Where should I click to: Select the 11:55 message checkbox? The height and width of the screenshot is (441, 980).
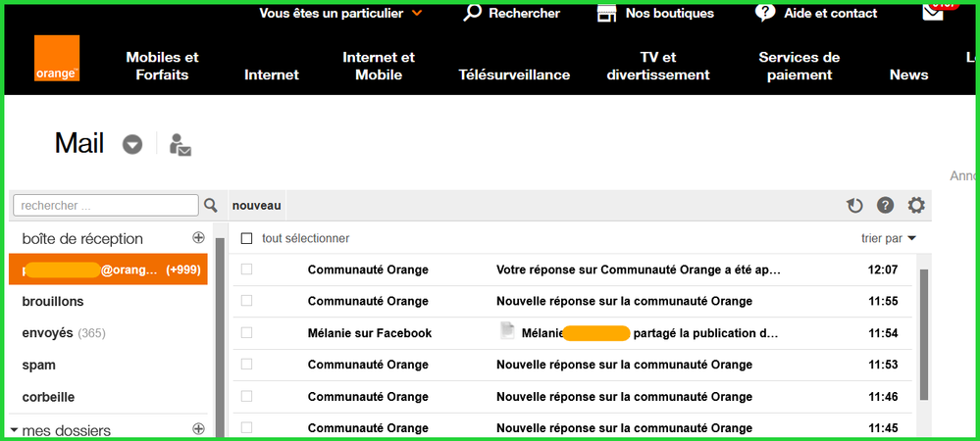coord(247,301)
